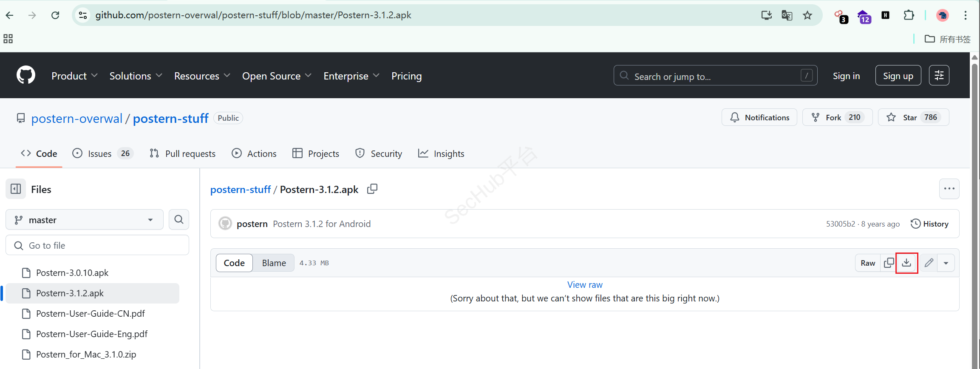This screenshot has width=980, height=369.
Task: Click the View raw link
Action: click(585, 284)
